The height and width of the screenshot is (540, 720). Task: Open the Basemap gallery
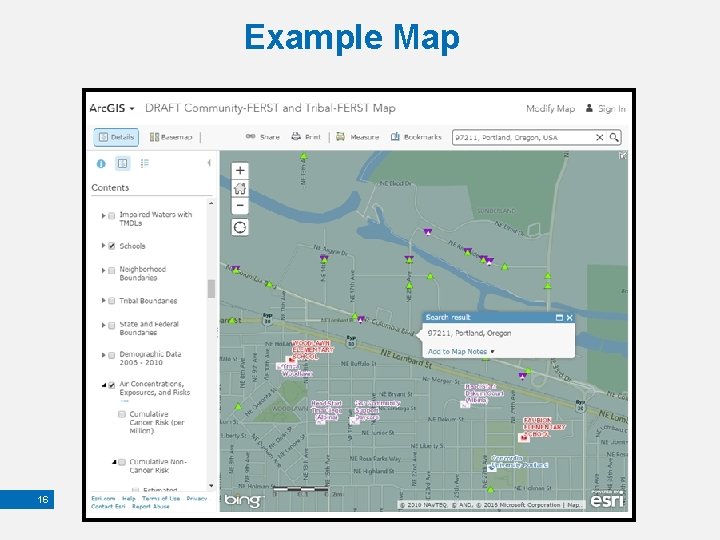(x=171, y=137)
